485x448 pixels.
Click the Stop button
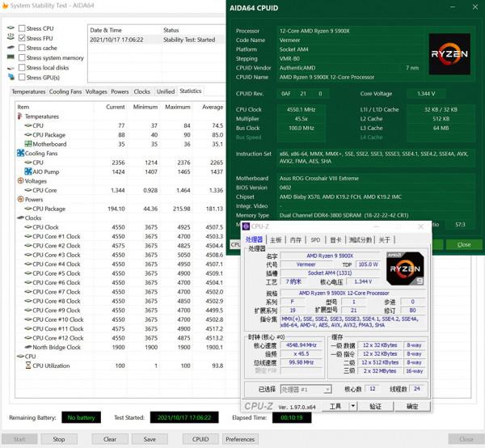click(59, 439)
